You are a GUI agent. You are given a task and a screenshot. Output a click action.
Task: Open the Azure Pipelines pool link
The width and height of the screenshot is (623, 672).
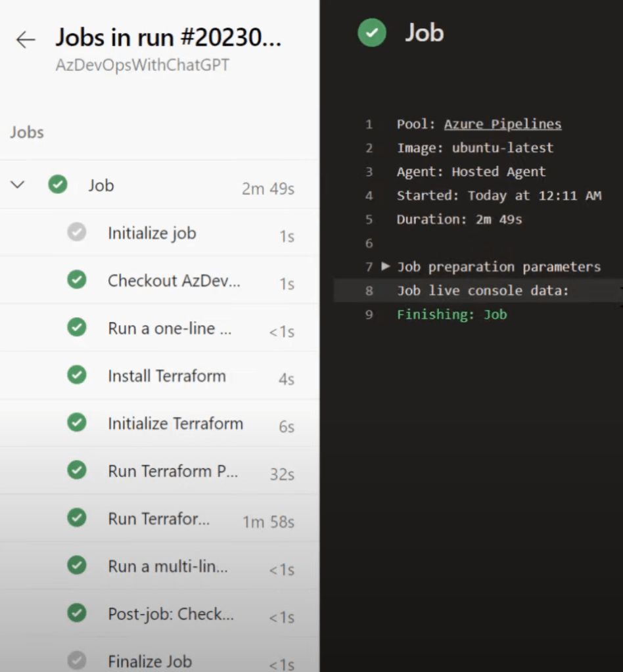click(x=502, y=124)
